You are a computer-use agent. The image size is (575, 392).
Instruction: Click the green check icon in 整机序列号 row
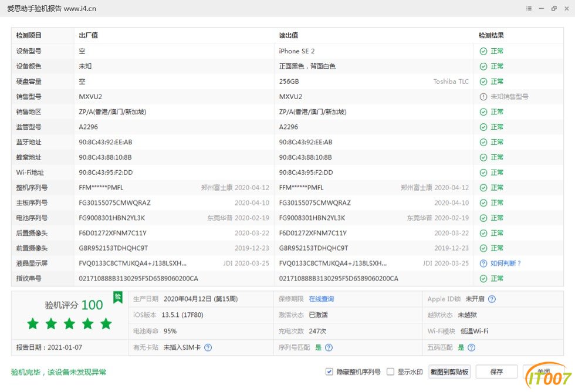point(483,188)
